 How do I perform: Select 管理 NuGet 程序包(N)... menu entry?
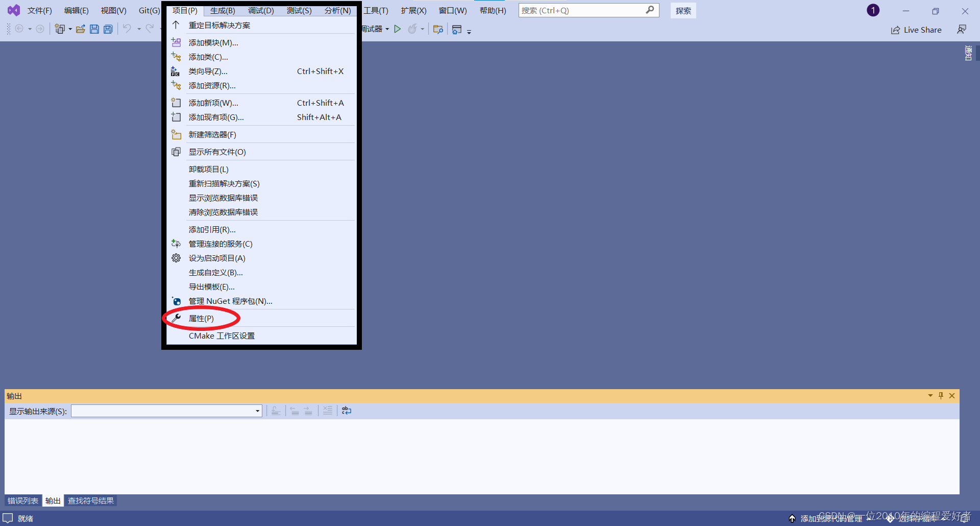[x=261, y=301]
